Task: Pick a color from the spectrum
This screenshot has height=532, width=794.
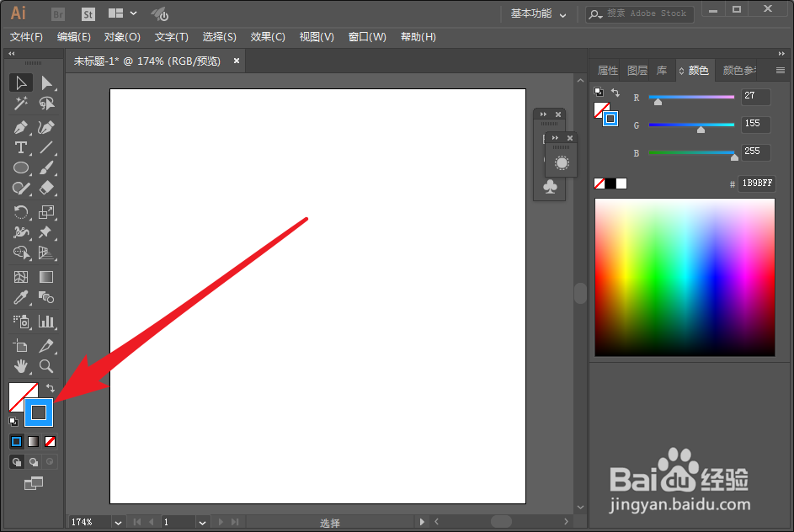Action: point(685,277)
